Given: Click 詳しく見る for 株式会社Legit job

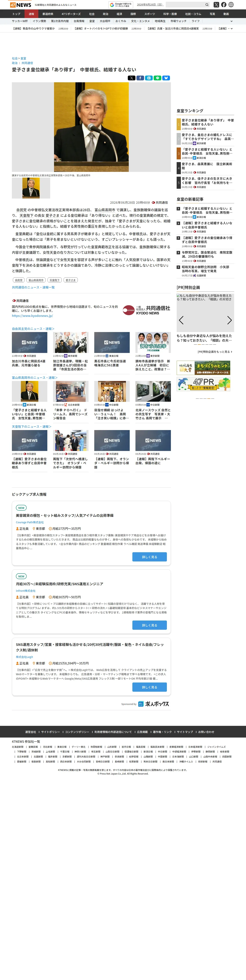Looking at the screenshot, I should click(x=149, y=687).
